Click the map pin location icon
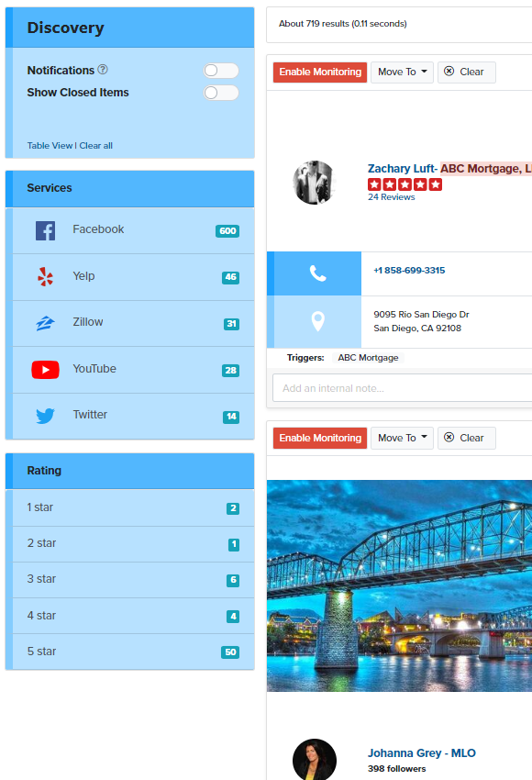The width and height of the screenshot is (532, 780). coord(317,321)
